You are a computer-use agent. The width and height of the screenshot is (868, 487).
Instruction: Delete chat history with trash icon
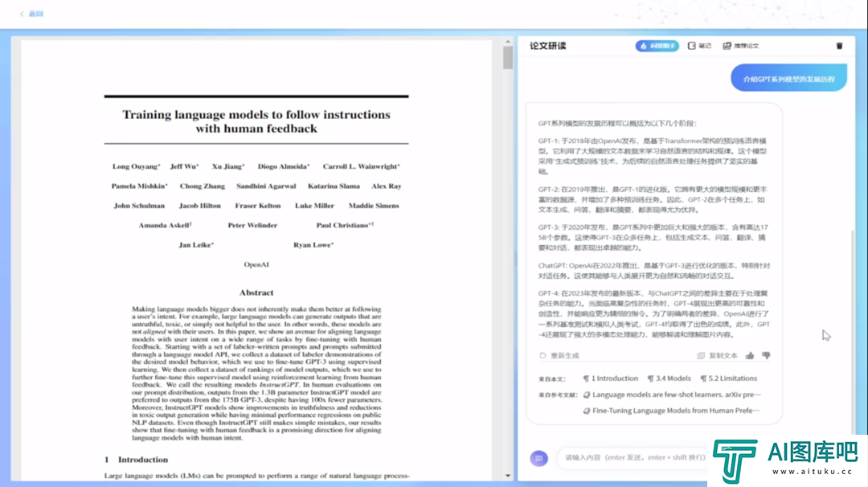coord(839,46)
